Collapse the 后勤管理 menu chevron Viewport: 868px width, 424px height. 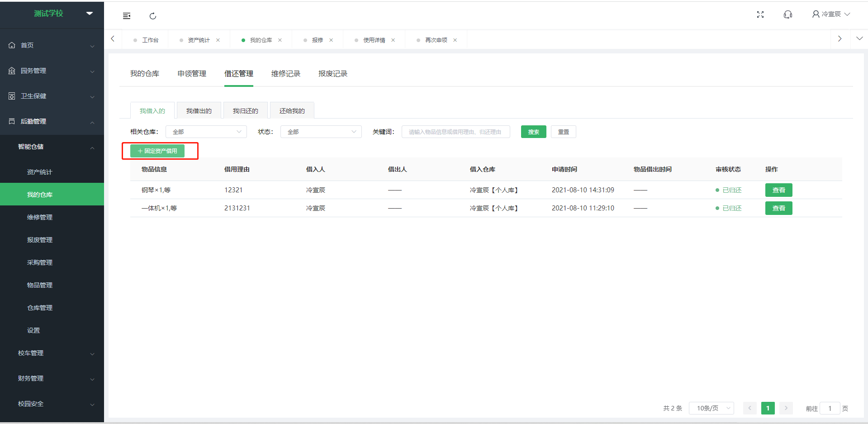click(92, 122)
